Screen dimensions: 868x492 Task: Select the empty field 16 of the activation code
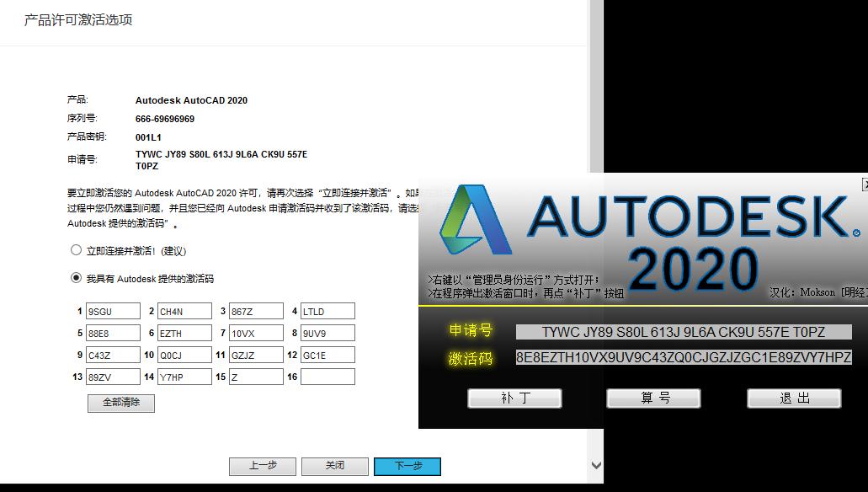(x=327, y=377)
